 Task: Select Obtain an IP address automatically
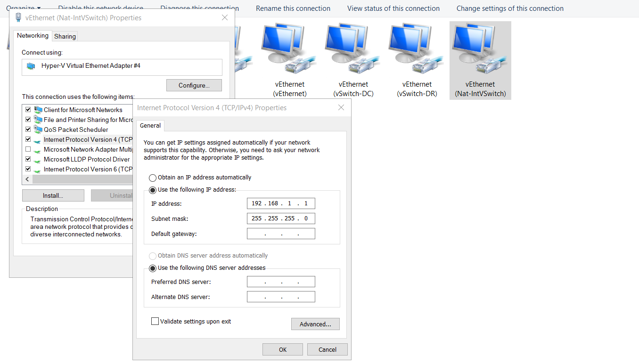(x=153, y=178)
